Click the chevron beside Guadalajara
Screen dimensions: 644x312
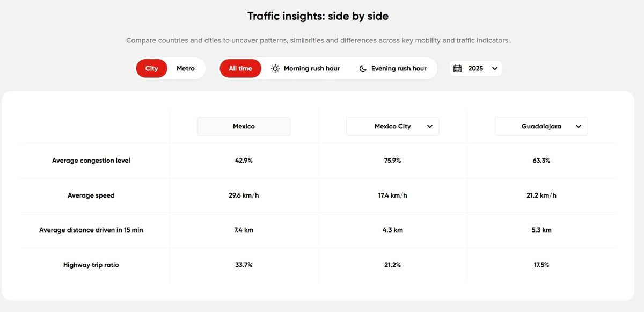pyautogui.click(x=579, y=127)
